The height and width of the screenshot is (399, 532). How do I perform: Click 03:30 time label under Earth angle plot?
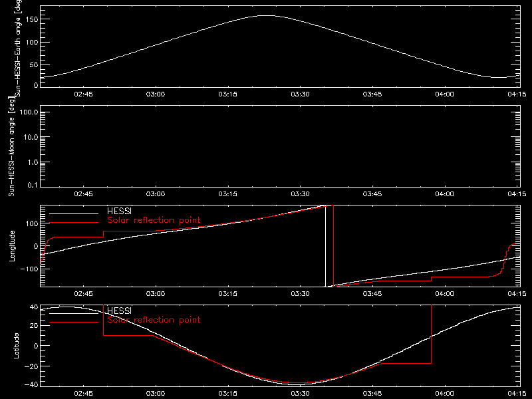(300, 94)
